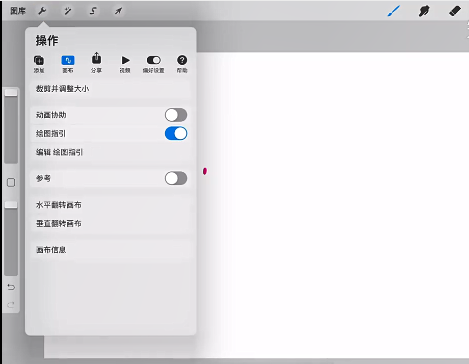Enable the 参考 reference switch
Viewport: 469px width, 364px height.
pos(176,178)
